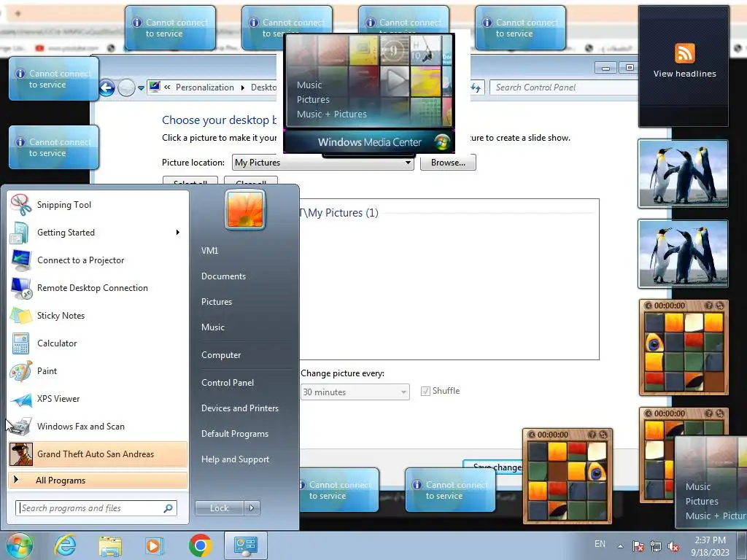The width and height of the screenshot is (747, 560).
Task: Click Windows Media Center title bar
Action: pos(369,142)
